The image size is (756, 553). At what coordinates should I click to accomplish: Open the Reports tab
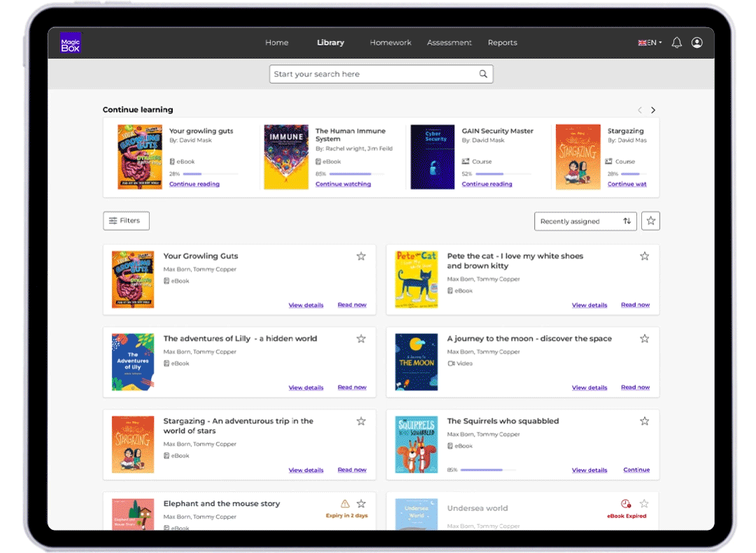point(503,43)
